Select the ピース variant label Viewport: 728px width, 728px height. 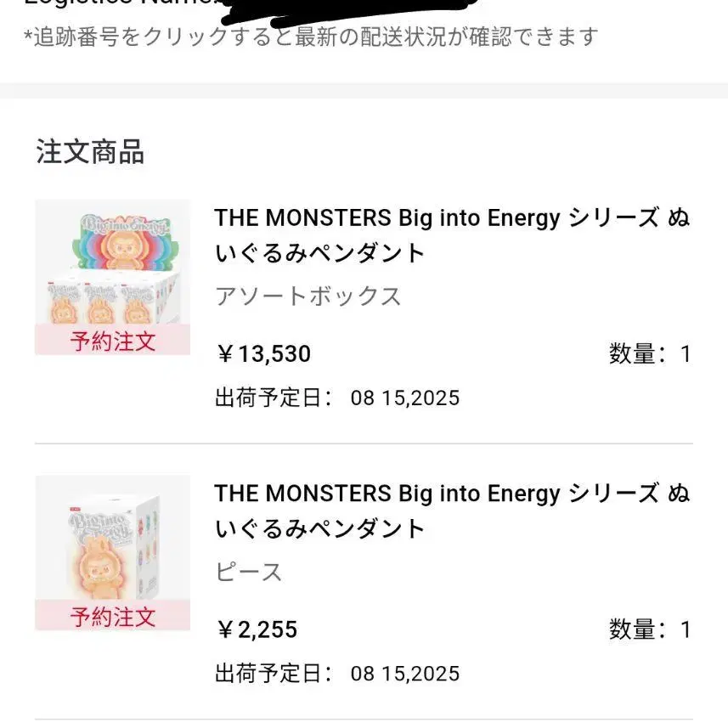[x=248, y=571]
